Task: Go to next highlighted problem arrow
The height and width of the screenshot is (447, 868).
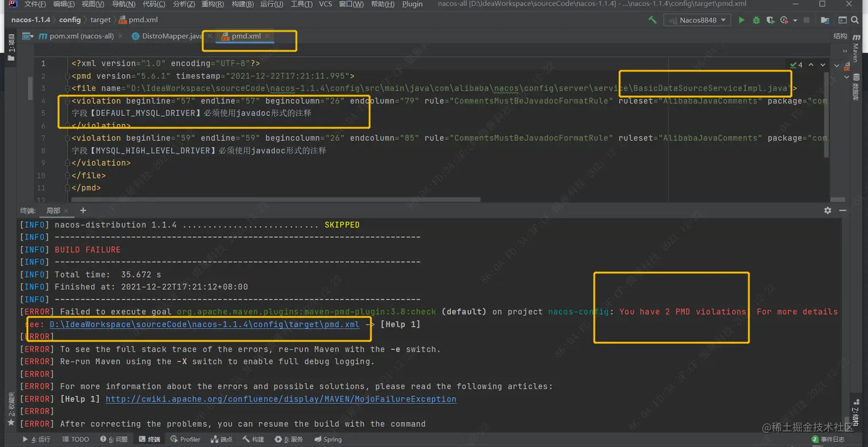Action: click(823, 65)
